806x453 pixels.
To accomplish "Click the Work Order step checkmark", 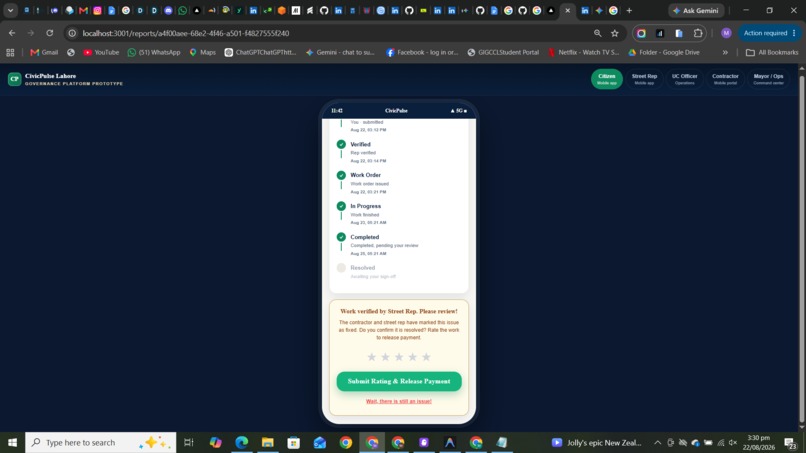I will (341, 175).
